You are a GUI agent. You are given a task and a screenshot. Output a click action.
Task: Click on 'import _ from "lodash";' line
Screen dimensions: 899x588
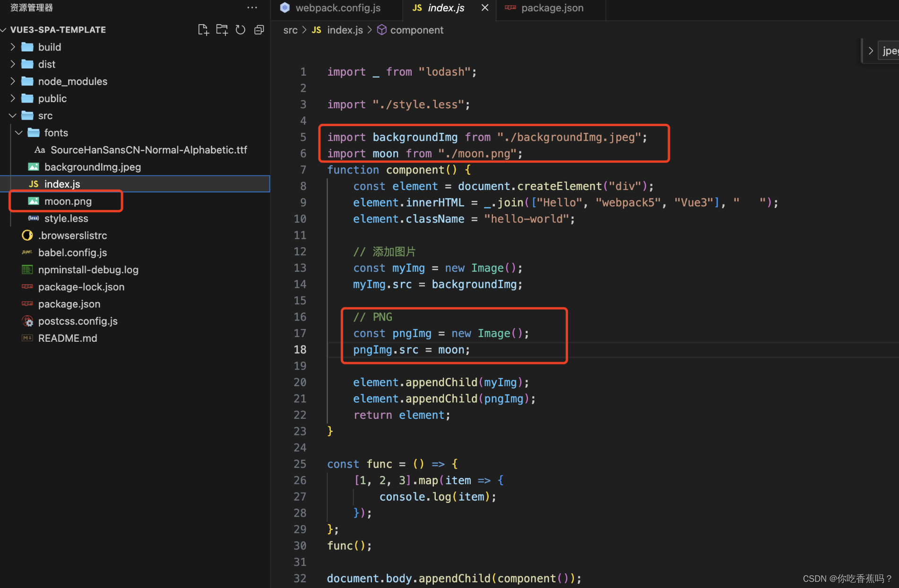point(402,72)
